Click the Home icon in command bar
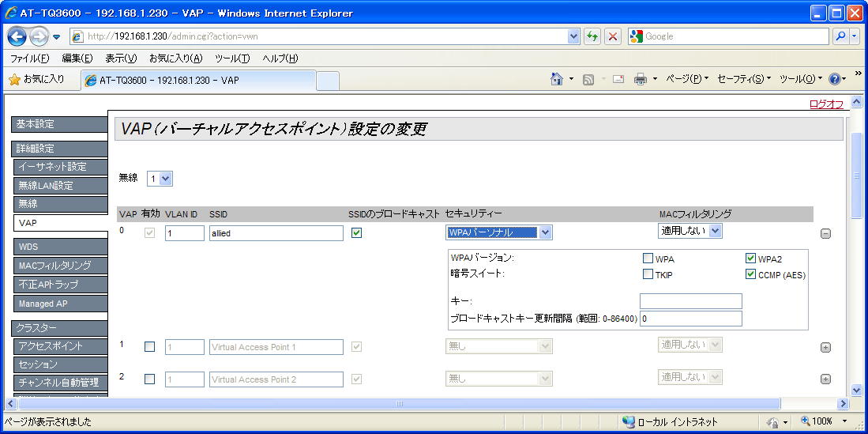The image size is (868, 434). click(557, 79)
